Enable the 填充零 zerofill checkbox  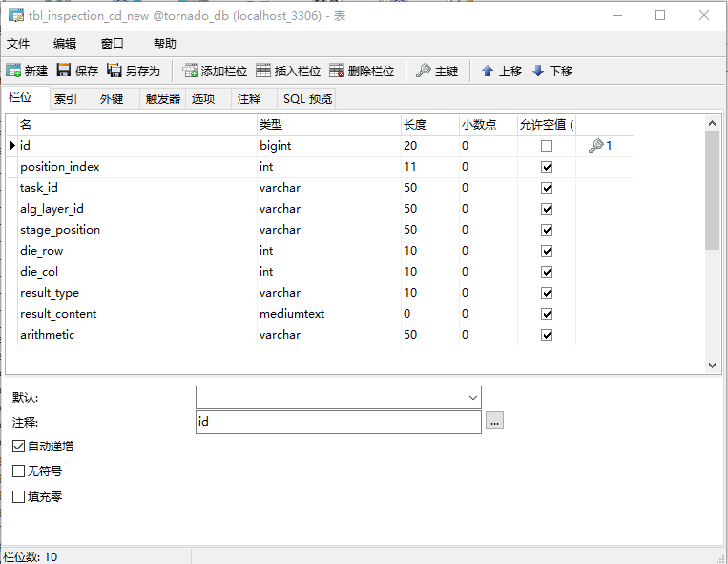coord(19,497)
